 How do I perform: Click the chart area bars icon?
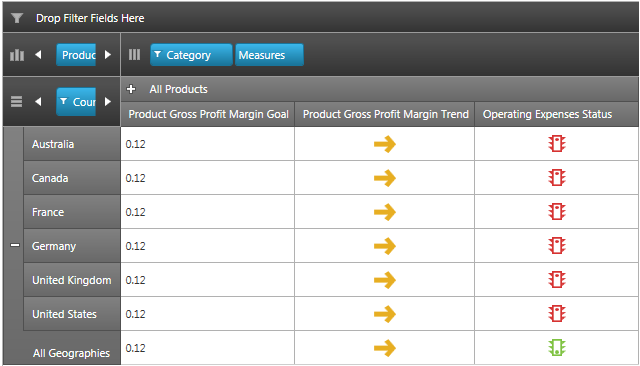17,55
